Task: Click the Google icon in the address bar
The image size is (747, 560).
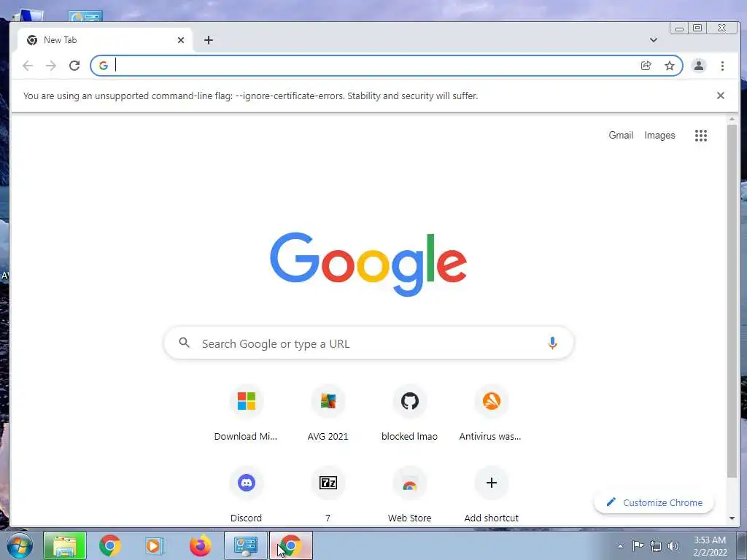Action: click(x=104, y=66)
